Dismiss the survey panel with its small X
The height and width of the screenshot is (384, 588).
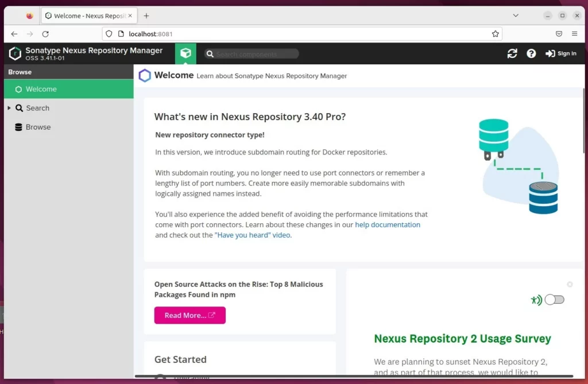click(570, 284)
